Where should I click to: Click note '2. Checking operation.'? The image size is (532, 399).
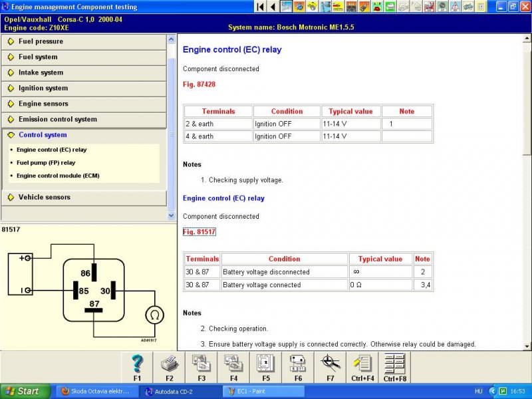235,329
